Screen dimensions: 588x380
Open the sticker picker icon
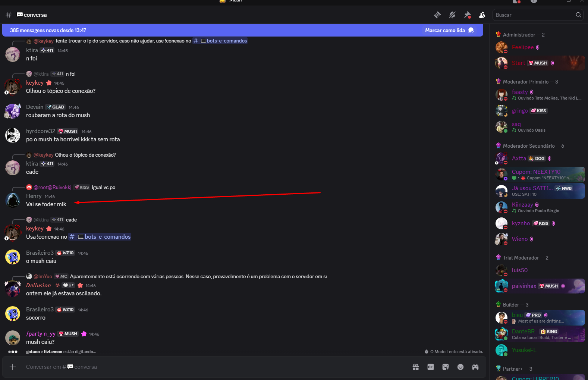click(446, 367)
